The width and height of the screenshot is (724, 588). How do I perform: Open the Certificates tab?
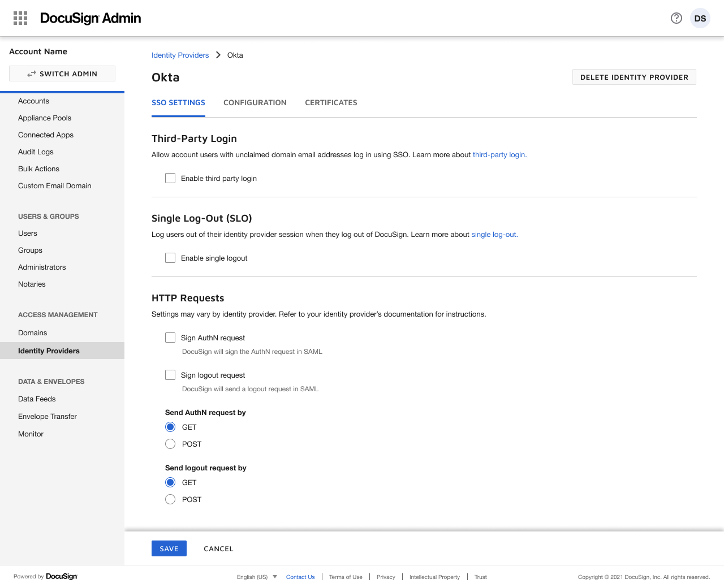click(331, 102)
